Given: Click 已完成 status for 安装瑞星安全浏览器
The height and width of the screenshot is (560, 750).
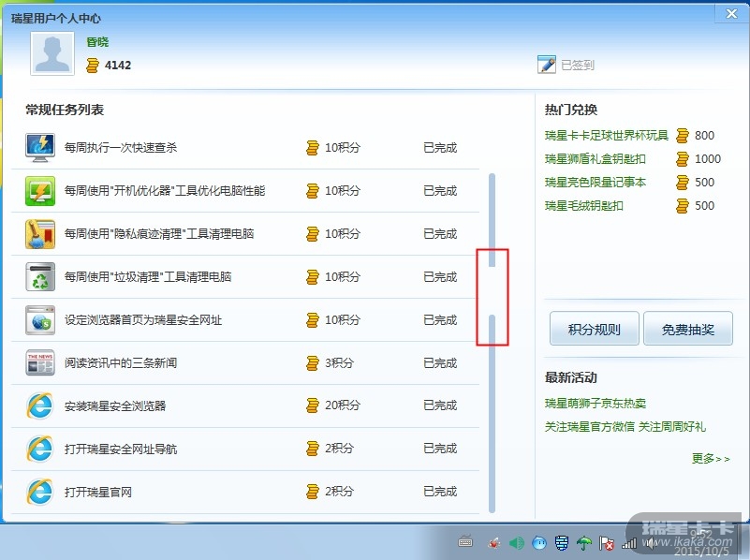Looking at the screenshot, I should point(440,405).
